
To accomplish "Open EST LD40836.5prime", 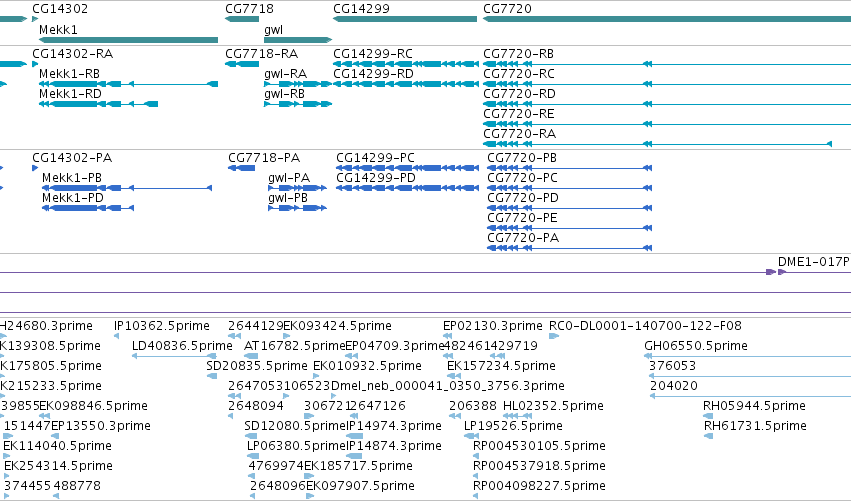I will [x=182, y=346].
